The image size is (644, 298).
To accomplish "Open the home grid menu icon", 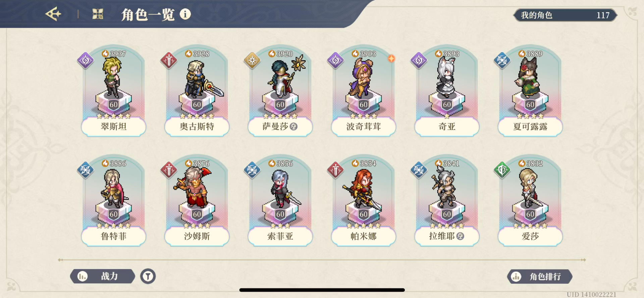I will 98,14.
